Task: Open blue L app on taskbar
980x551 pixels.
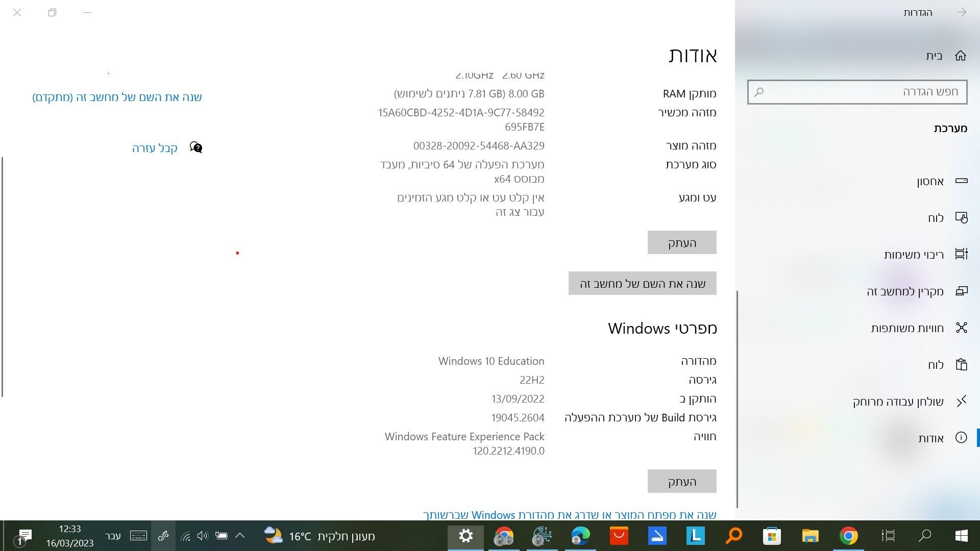Action: click(x=695, y=536)
